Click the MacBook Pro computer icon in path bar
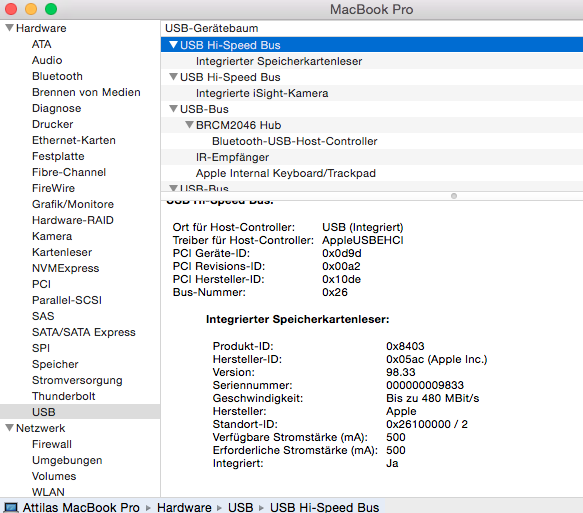The height and width of the screenshot is (513, 583). click(10, 507)
